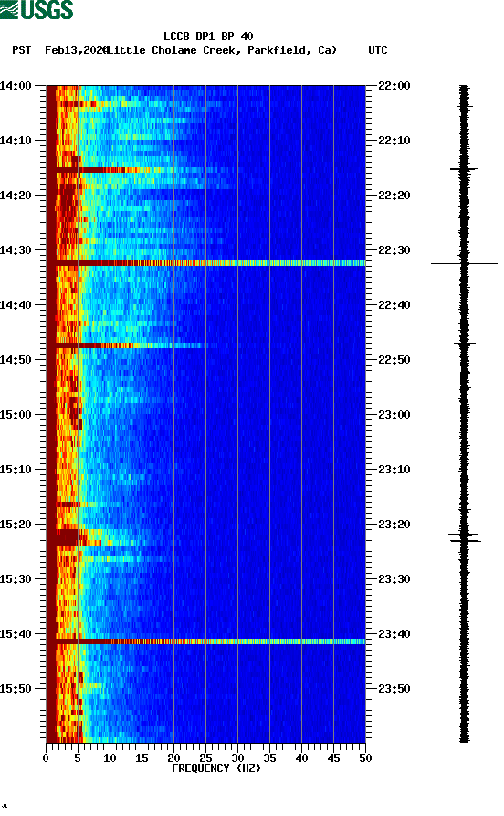
Task: Click the 15:10 PST time label
Action: pyautogui.click(x=16, y=470)
